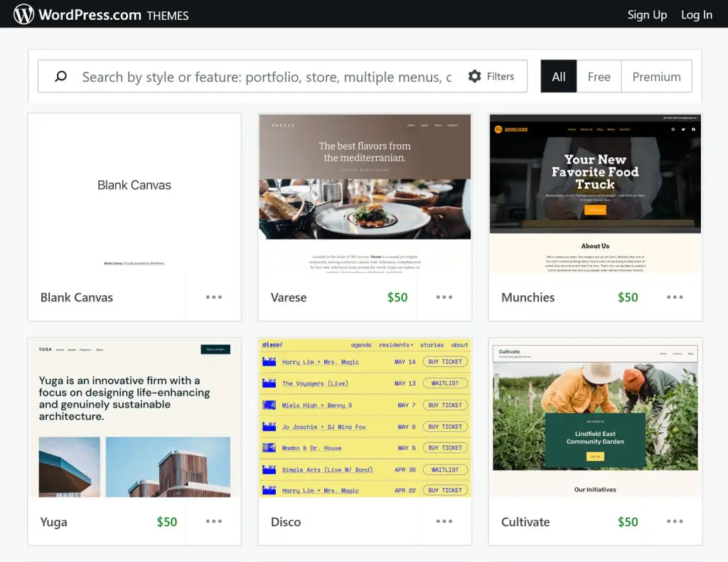Select the All pricing filter
Viewport: 728px width, 562px height.
pyautogui.click(x=559, y=77)
